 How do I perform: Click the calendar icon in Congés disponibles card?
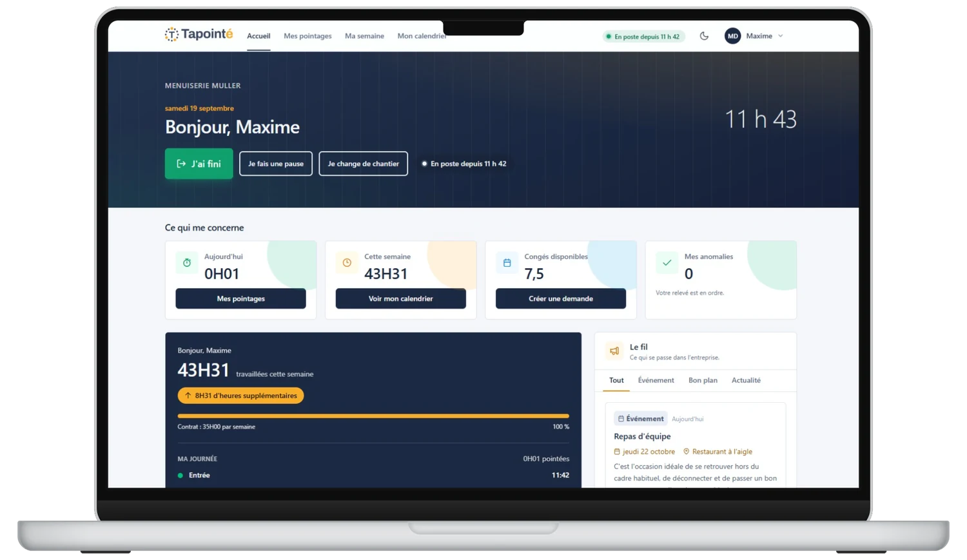pos(507,262)
